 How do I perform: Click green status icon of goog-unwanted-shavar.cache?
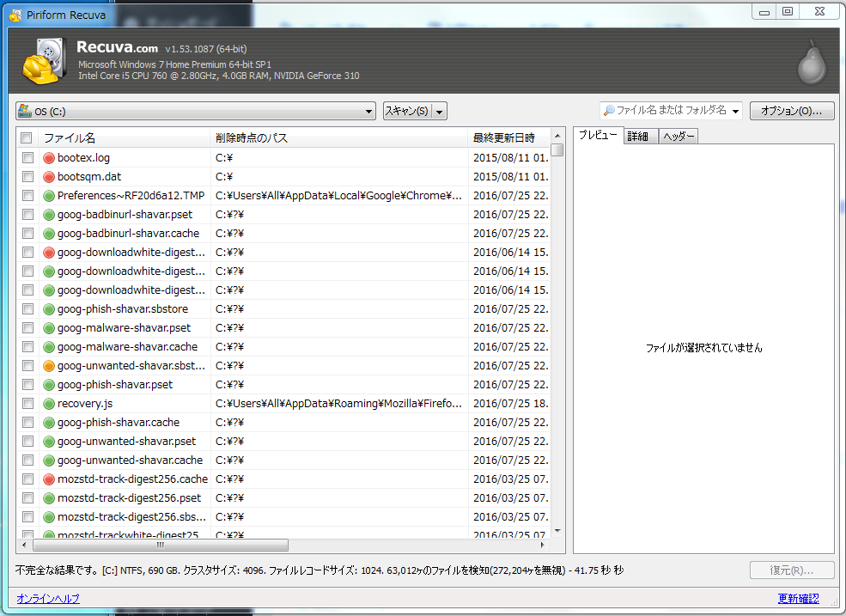coord(49,460)
